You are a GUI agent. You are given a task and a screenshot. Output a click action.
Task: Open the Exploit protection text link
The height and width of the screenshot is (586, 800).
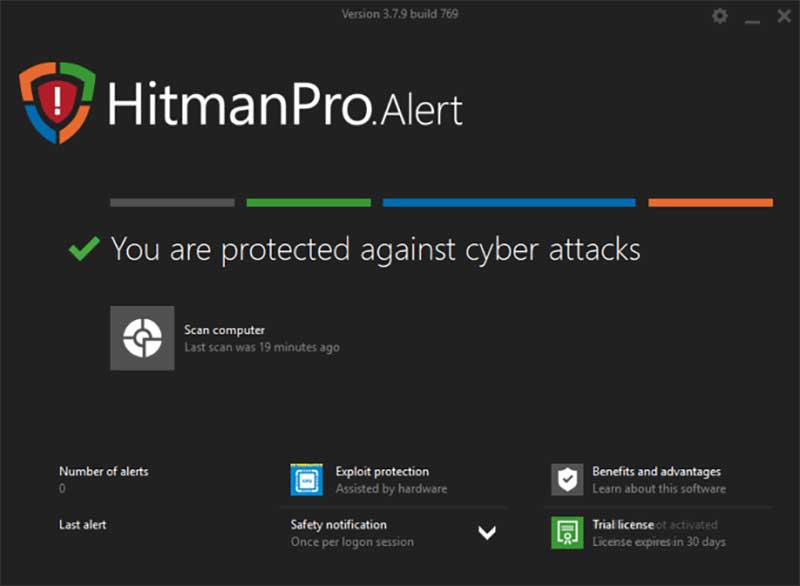tap(382, 472)
